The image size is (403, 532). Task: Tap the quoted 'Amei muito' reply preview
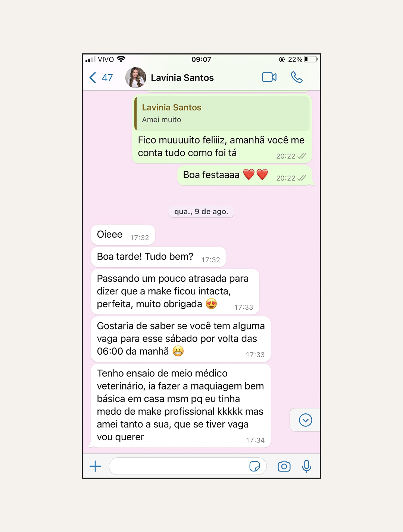click(x=222, y=113)
